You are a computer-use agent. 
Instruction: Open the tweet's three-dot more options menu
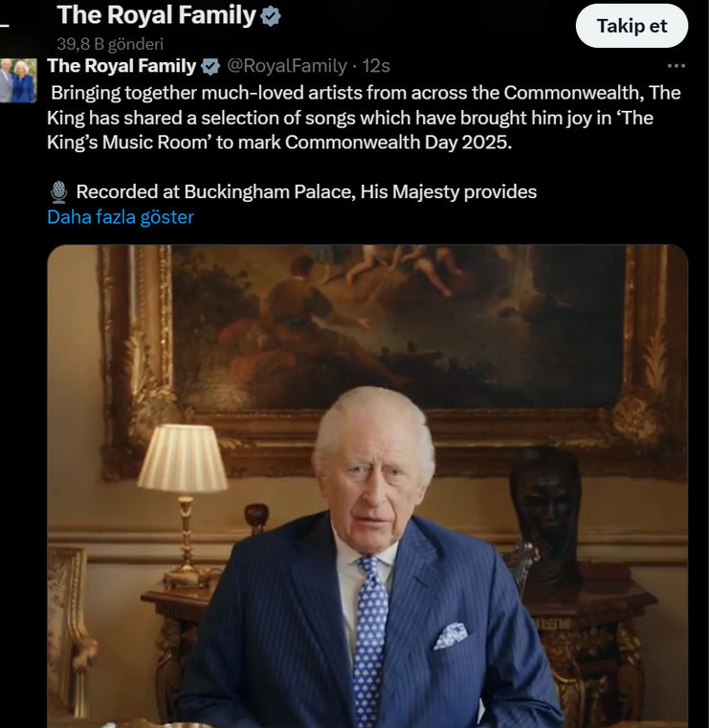[676, 66]
